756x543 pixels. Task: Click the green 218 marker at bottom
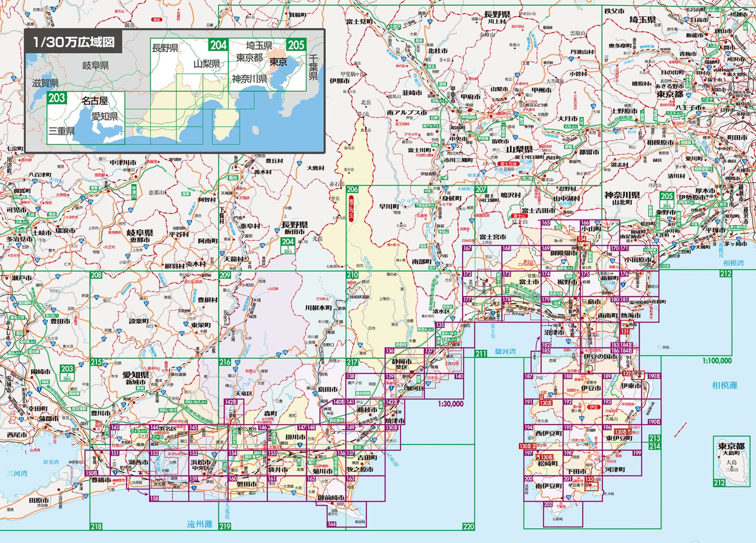coord(96,526)
